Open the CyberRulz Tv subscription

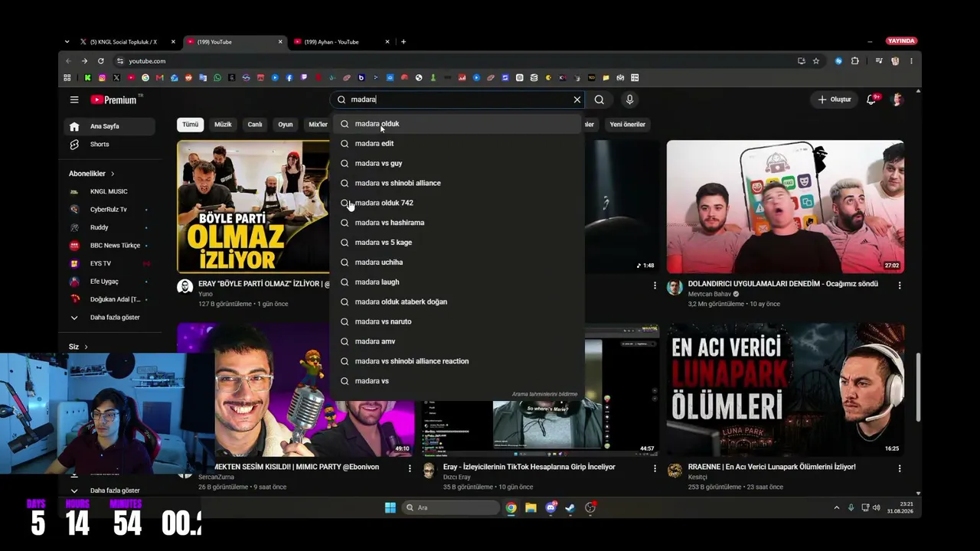click(x=109, y=210)
